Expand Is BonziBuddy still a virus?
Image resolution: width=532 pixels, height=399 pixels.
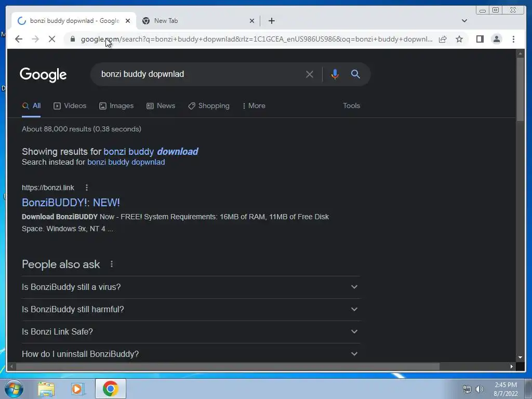(191, 287)
